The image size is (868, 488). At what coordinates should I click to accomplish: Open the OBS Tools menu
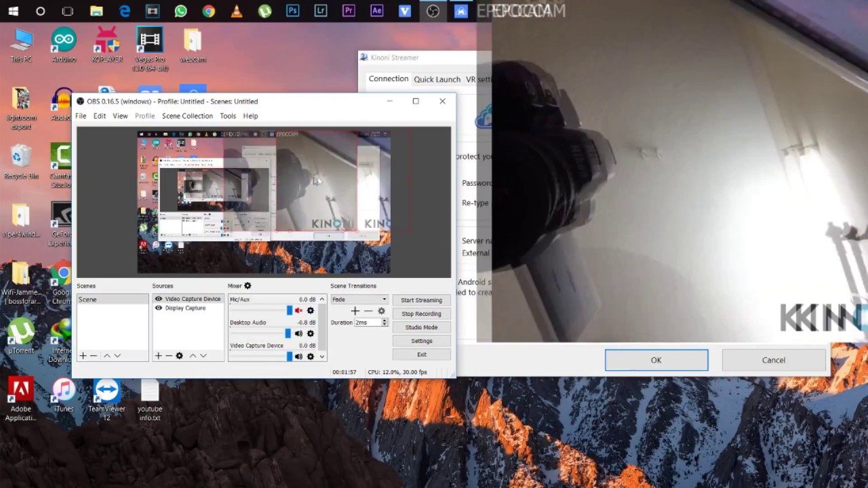[228, 116]
